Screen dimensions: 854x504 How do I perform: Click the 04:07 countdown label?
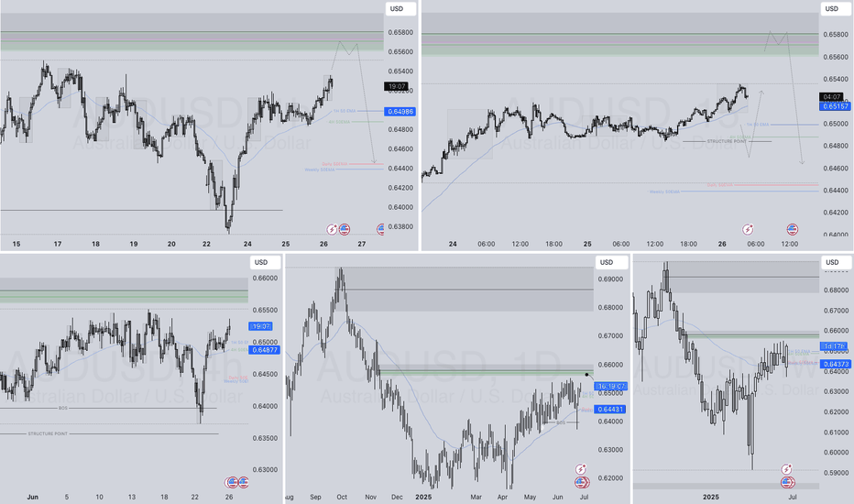[832, 97]
